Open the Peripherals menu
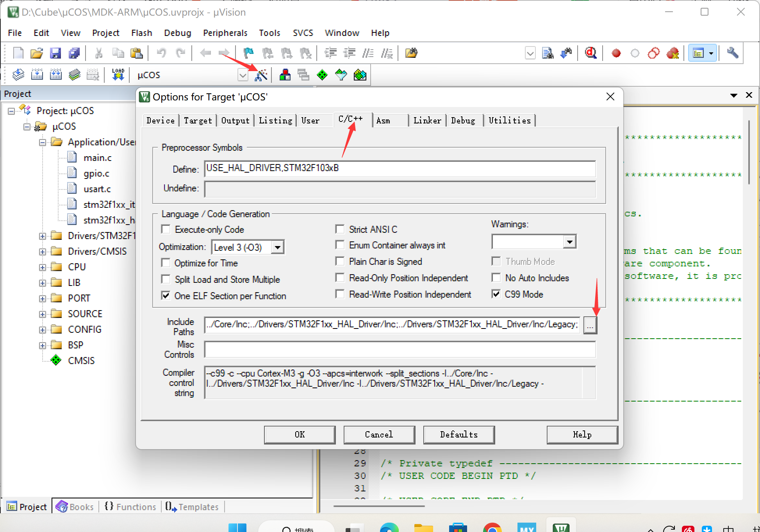 tap(225, 33)
